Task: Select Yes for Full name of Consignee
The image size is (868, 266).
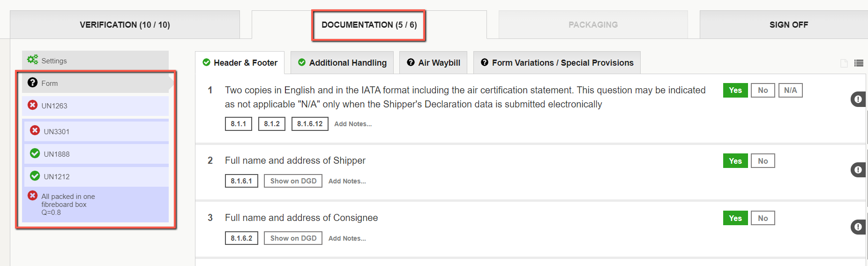Action: point(735,218)
